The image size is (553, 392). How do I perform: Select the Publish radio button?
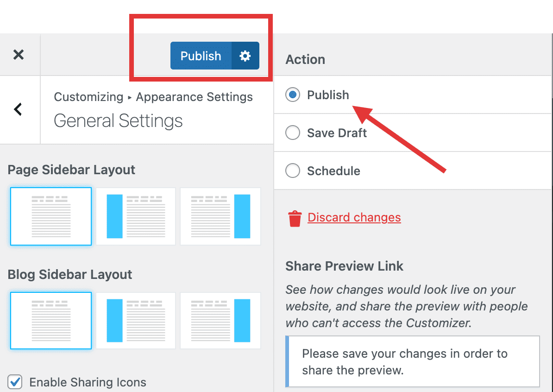click(x=293, y=95)
